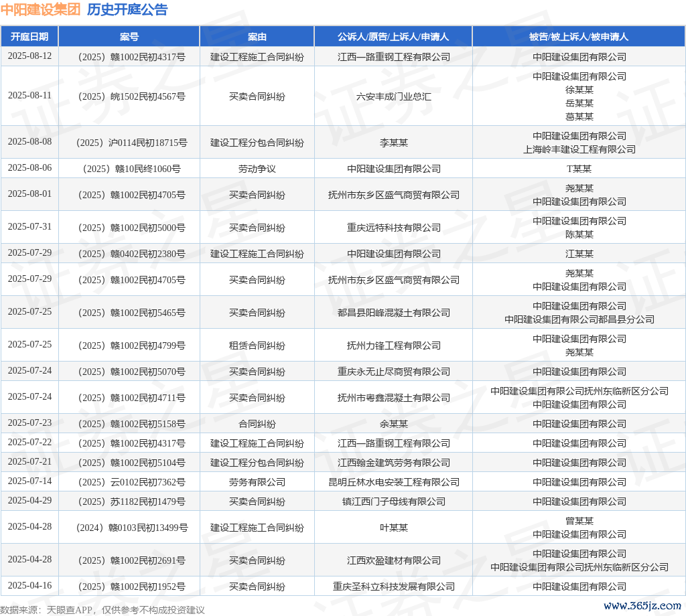This screenshot has height=616, width=686.
Task: Select plaintiff 昆明丘林水电安装工程有限公司
Action: click(393, 482)
